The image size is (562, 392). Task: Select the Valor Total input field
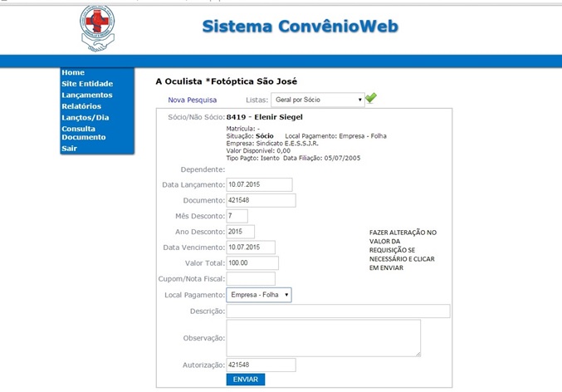252,263
